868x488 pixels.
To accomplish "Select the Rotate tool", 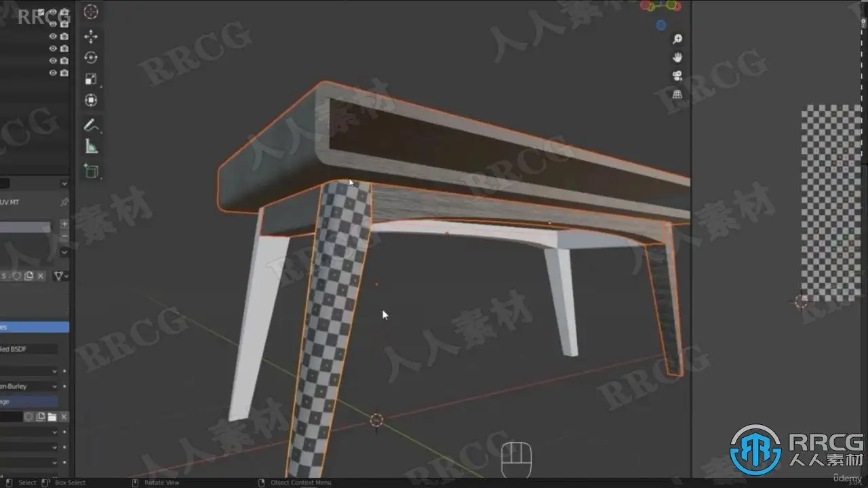I will (91, 58).
